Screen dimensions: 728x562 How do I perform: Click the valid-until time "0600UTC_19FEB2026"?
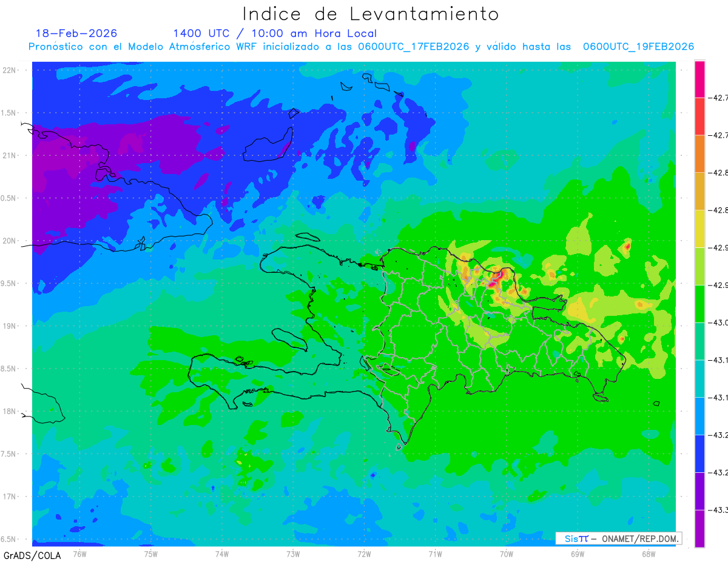638,47
